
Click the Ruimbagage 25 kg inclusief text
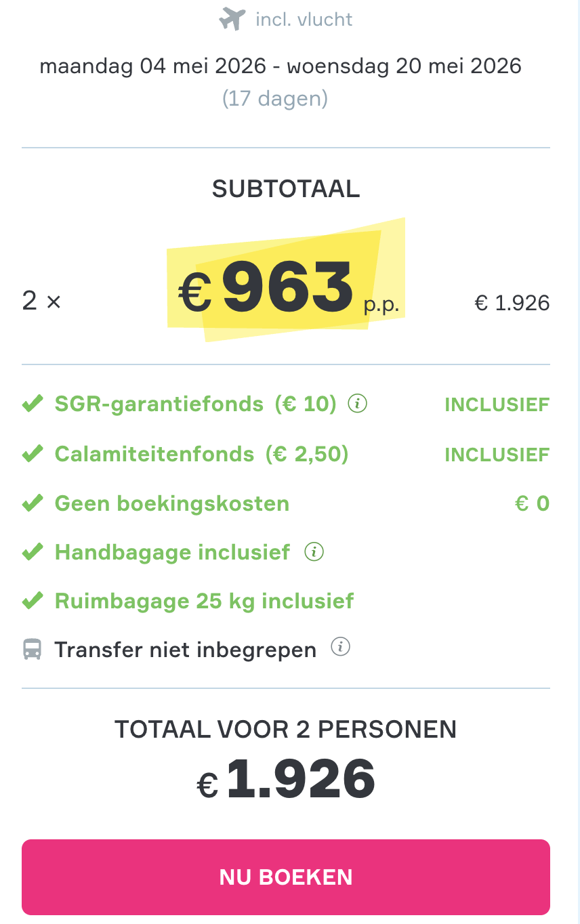pos(204,601)
